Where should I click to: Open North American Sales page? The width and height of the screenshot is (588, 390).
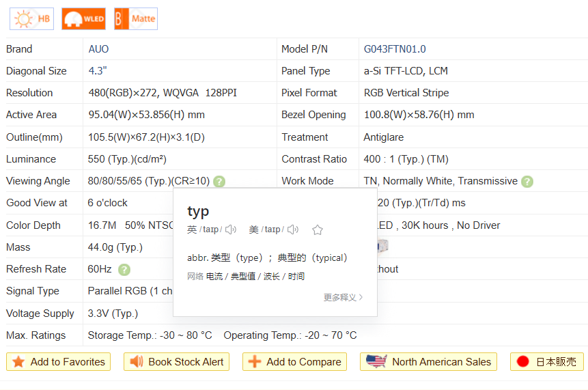coord(428,362)
